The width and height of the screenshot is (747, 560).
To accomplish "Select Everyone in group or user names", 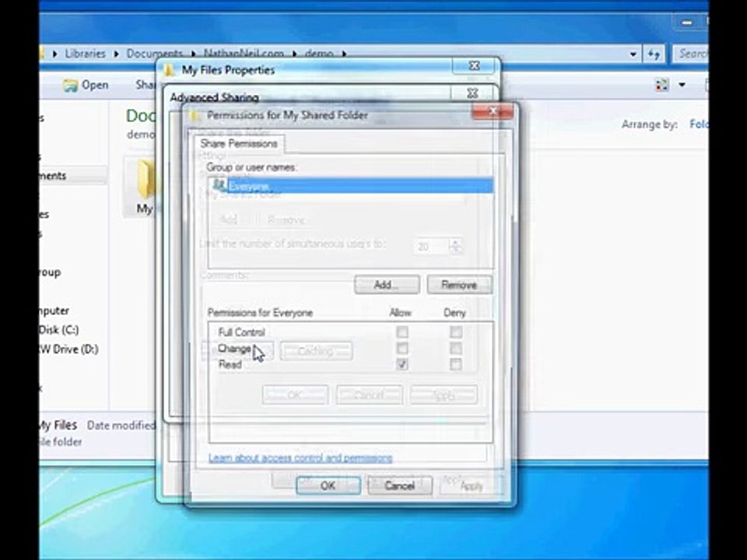I will pos(351,185).
